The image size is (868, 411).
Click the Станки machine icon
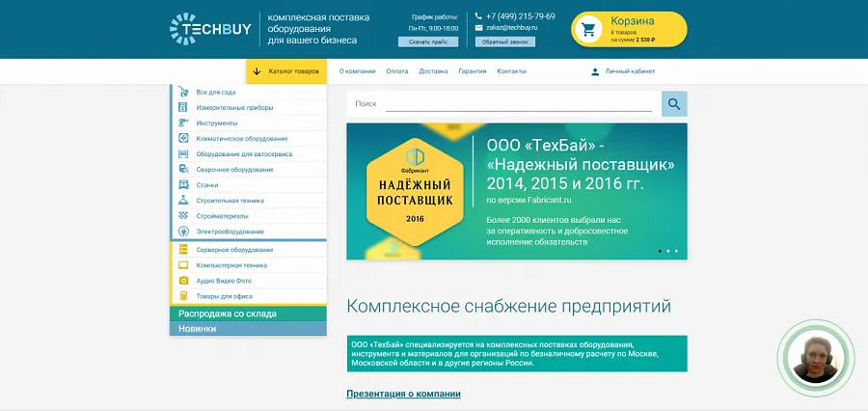coord(184,185)
